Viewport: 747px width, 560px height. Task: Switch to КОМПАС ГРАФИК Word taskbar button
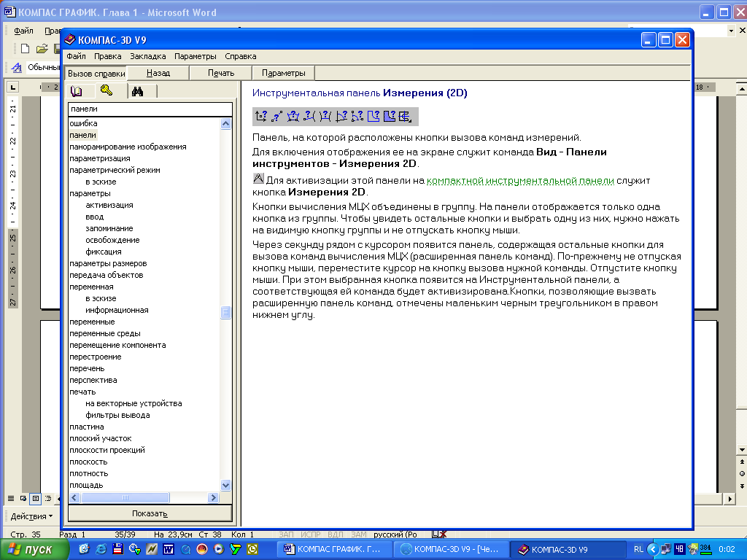336,549
